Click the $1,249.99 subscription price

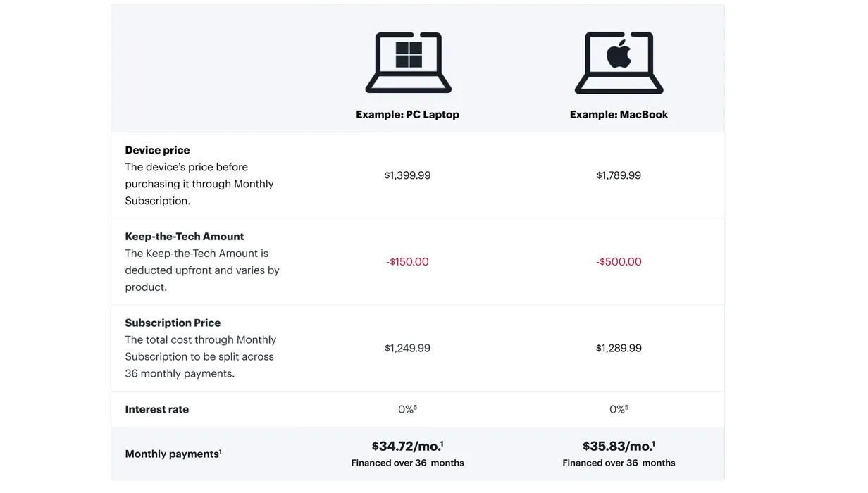(x=407, y=348)
